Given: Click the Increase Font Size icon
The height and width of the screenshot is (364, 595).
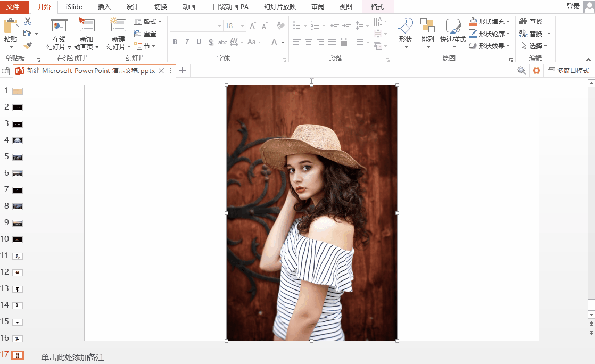Looking at the screenshot, I should (x=253, y=26).
